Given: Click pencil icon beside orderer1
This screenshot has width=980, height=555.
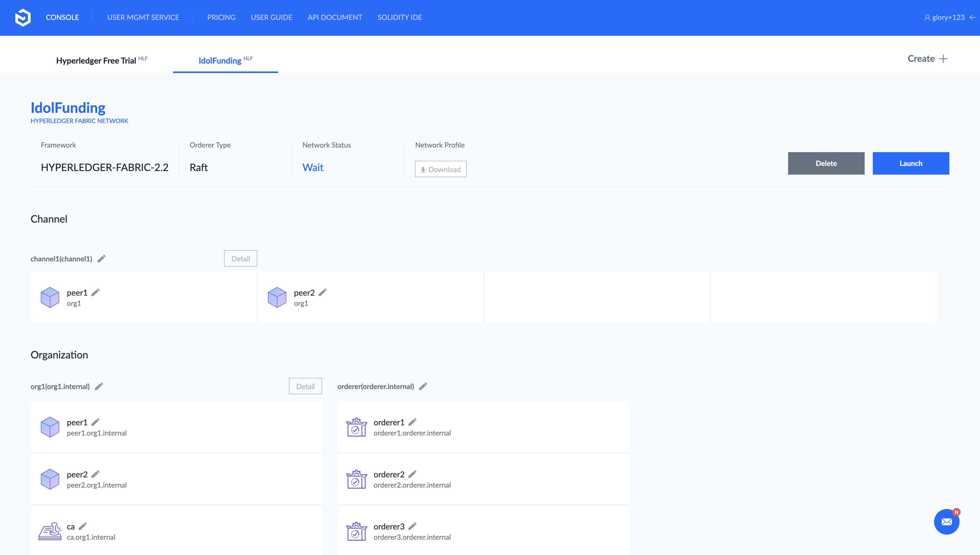Looking at the screenshot, I should point(412,422).
